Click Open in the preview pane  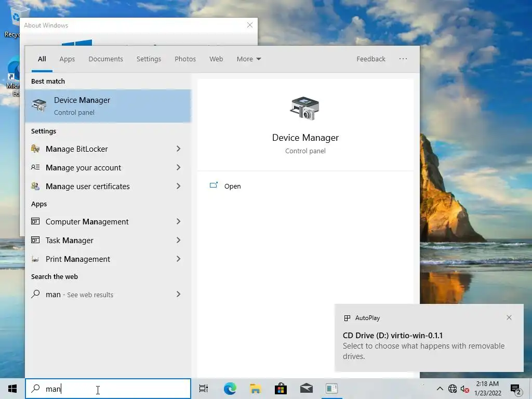[x=232, y=187]
